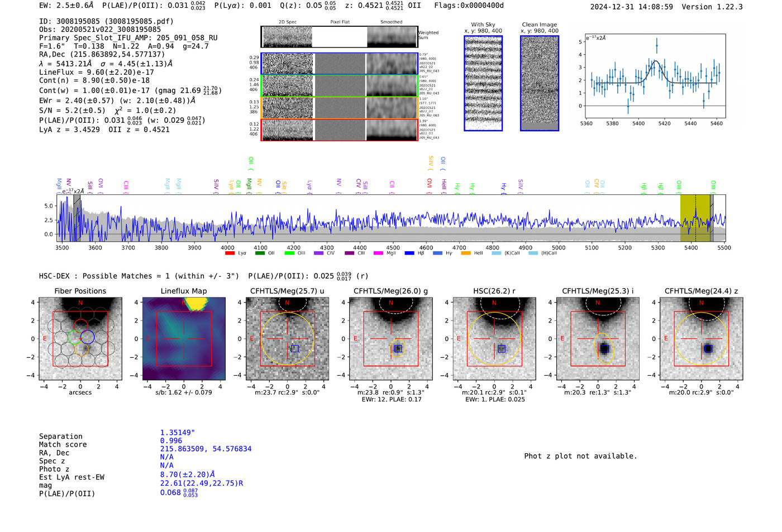
Task: Click the 2024-12-31 14:08:59 timestamp
Action: tap(631, 7)
